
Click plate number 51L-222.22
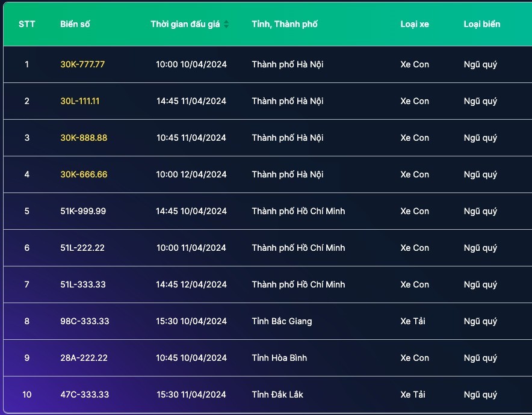82,248
